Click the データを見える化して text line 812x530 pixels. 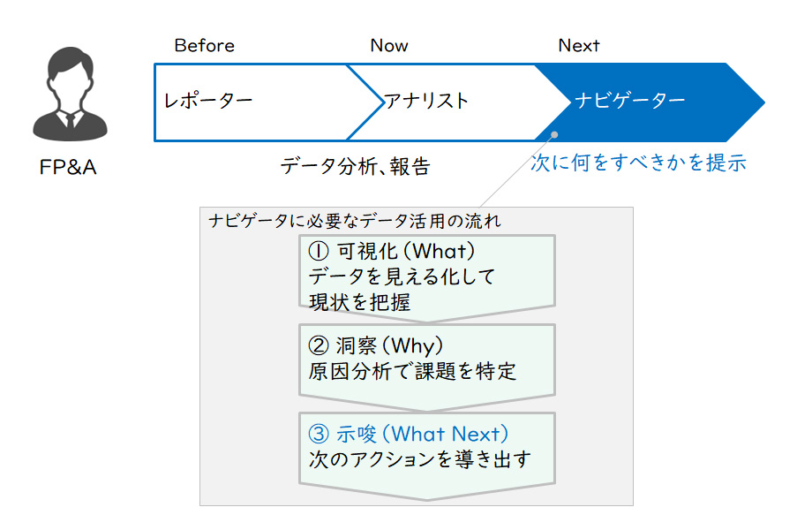click(x=402, y=276)
